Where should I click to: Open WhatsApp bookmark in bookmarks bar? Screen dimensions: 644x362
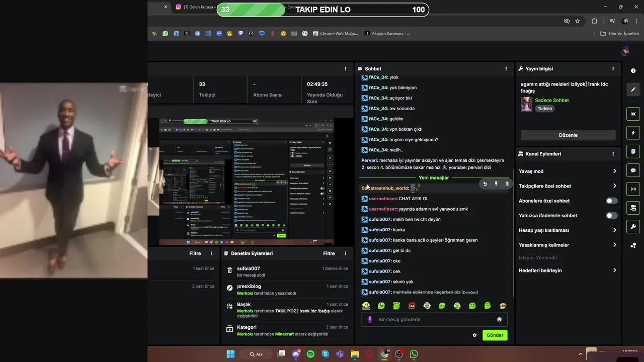165,34
